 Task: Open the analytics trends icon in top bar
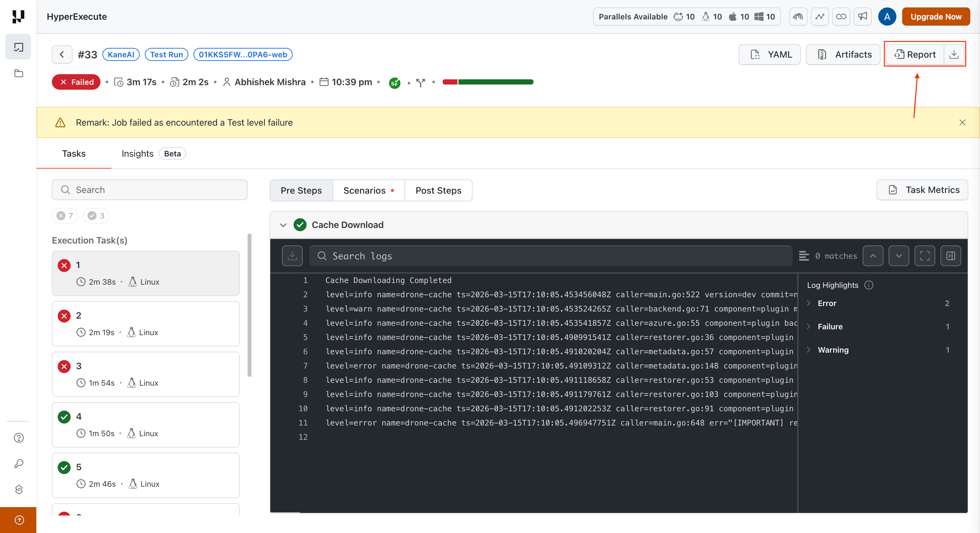820,16
